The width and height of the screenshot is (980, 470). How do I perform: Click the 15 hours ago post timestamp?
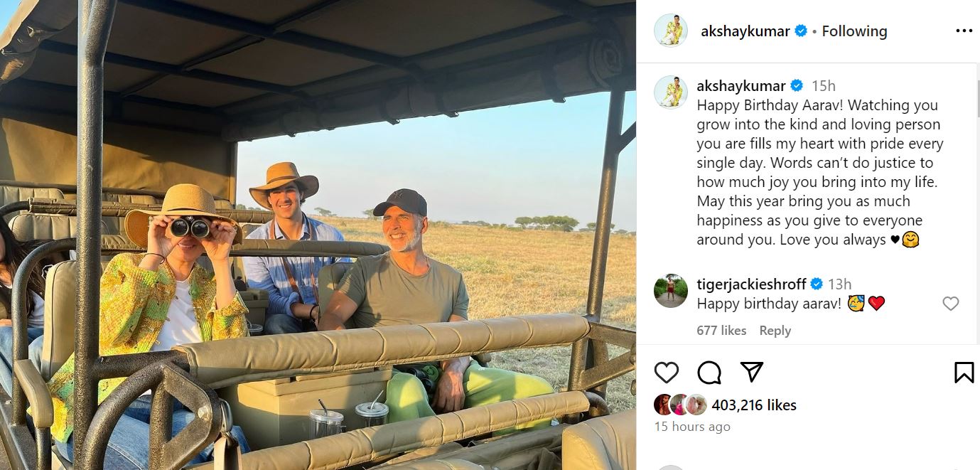point(692,427)
